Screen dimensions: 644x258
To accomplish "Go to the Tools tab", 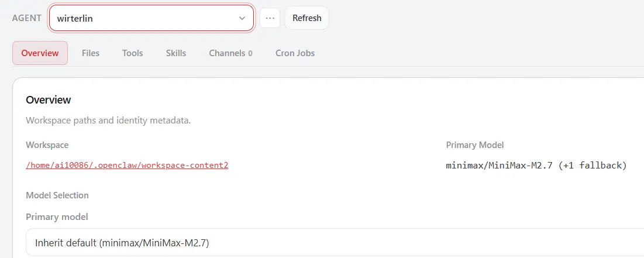I will tap(132, 53).
